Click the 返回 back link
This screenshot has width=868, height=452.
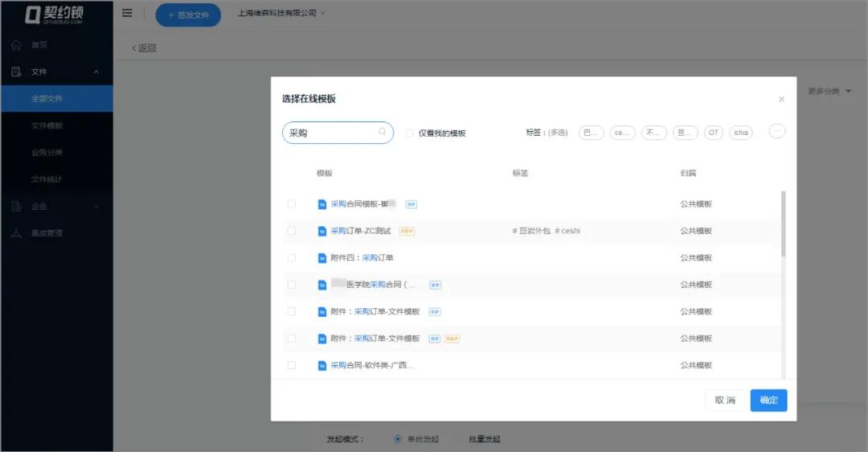coord(144,48)
